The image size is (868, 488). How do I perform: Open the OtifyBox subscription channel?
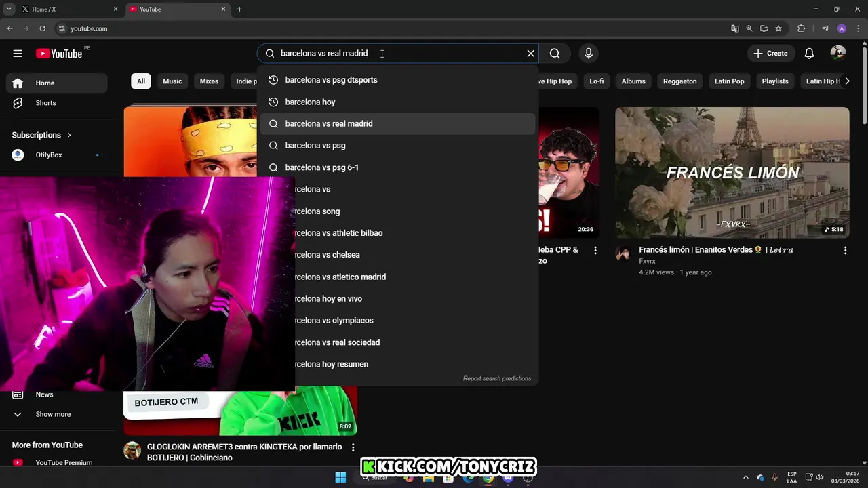[x=57, y=155]
